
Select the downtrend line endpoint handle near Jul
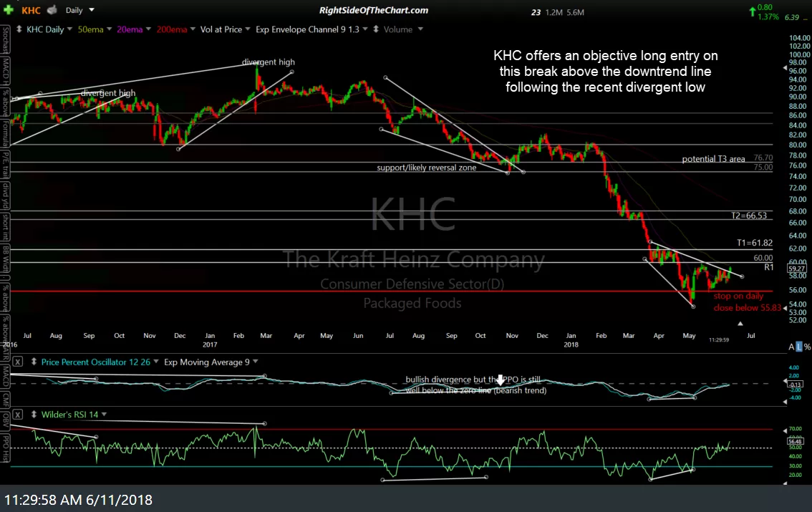742,276
